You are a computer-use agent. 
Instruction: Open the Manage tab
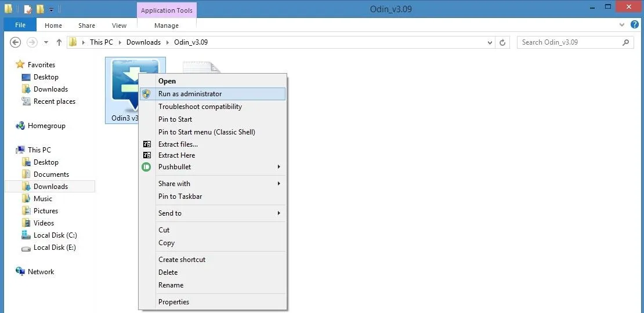tap(167, 26)
